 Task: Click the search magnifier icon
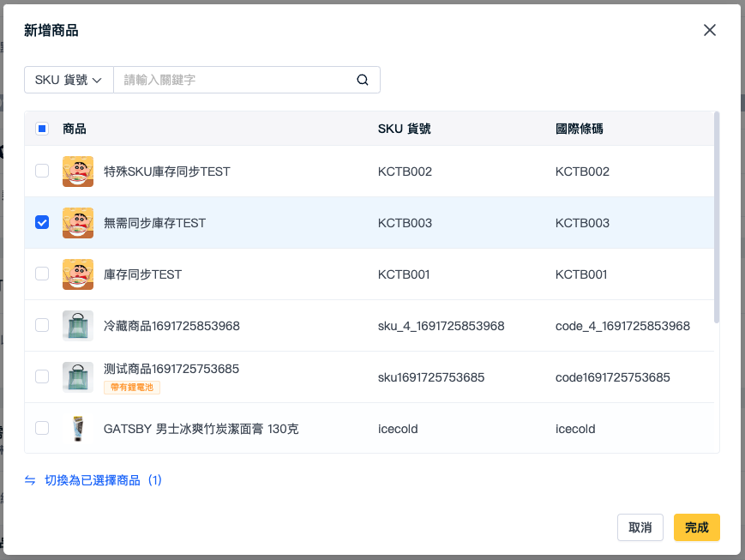(x=363, y=80)
